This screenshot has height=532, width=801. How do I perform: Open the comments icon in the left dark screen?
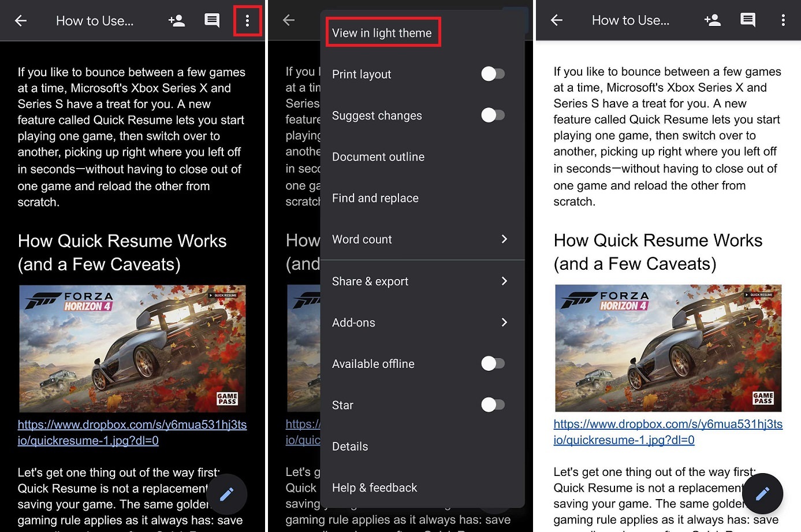212,21
